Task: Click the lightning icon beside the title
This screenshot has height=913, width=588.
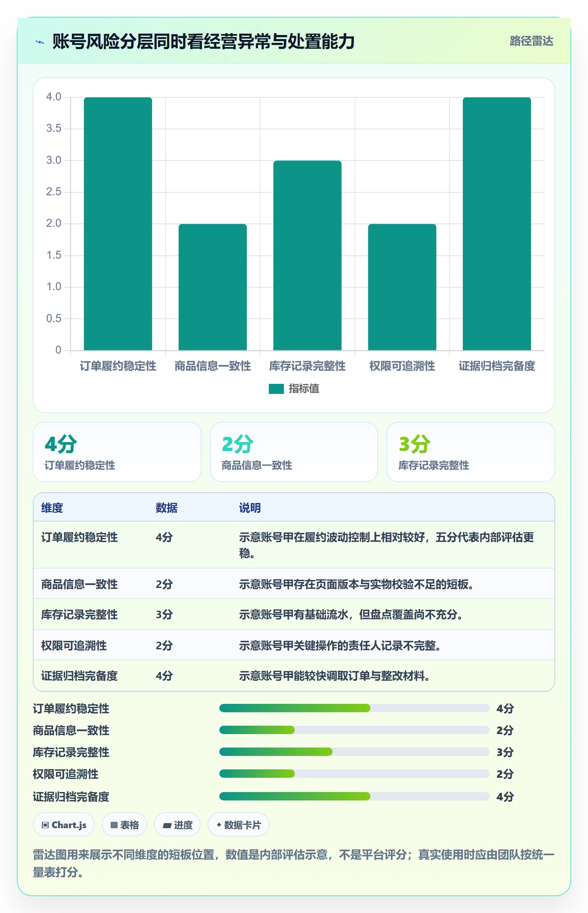Action: (40, 42)
